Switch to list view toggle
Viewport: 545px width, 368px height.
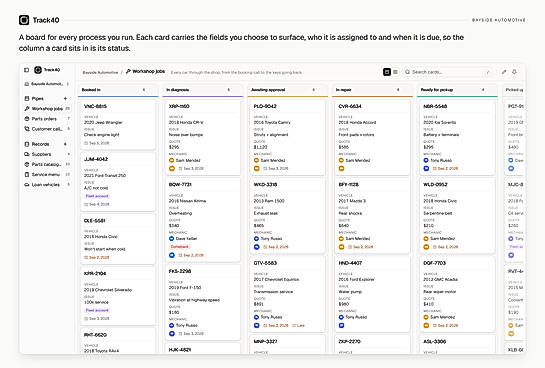395,72
